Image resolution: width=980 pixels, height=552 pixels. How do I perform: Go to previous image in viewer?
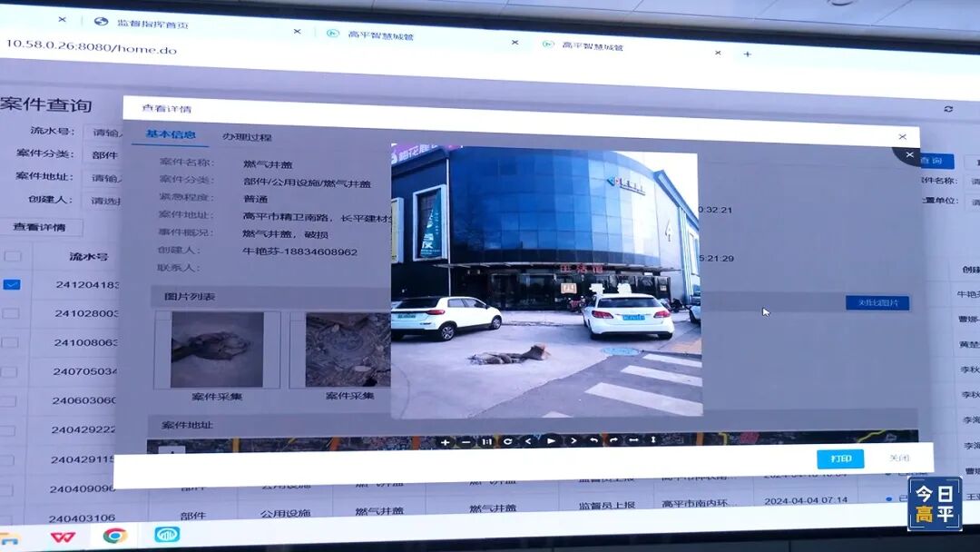(x=529, y=442)
